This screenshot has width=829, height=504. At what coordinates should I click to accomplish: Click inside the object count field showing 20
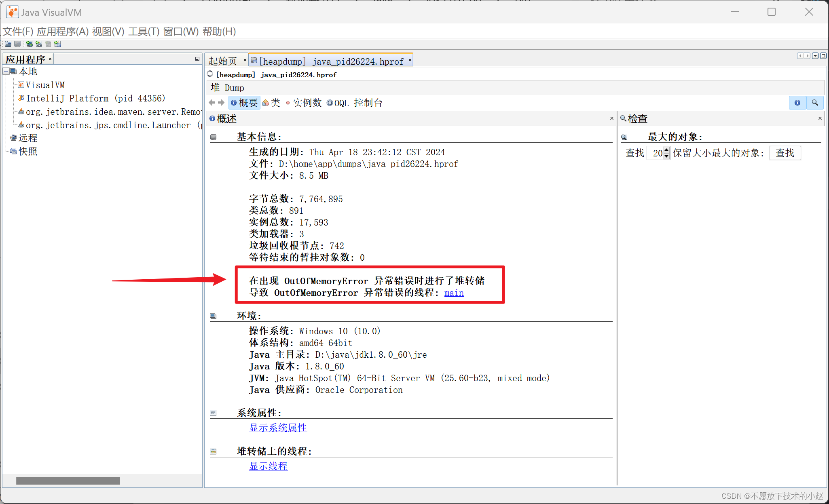(x=655, y=153)
